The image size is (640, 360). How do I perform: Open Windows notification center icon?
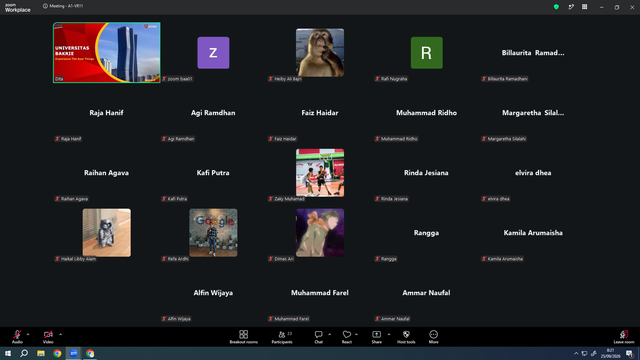630,353
